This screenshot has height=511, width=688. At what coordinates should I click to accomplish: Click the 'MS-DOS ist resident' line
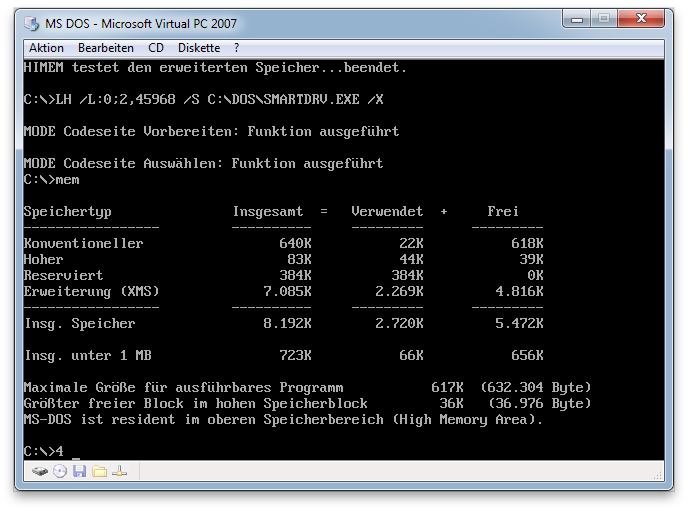tap(283, 420)
